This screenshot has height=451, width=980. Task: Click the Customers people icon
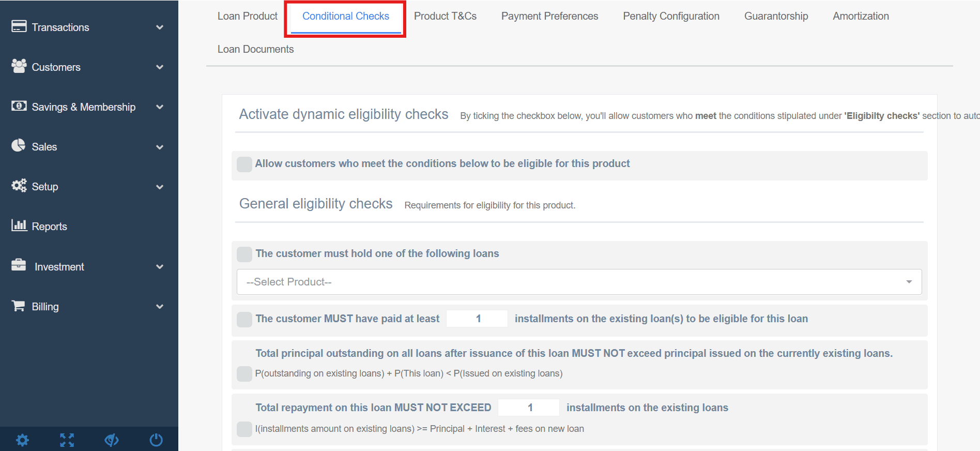point(19,66)
